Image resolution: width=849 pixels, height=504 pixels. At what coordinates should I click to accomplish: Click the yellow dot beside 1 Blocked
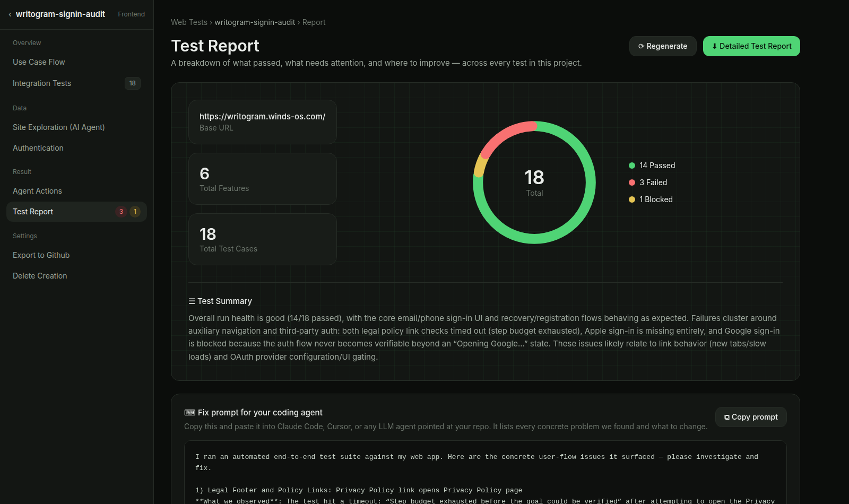tap(632, 199)
